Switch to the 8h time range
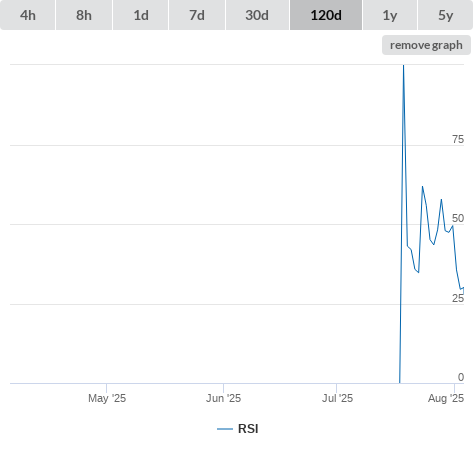The height and width of the screenshot is (455, 474). click(x=84, y=15)
